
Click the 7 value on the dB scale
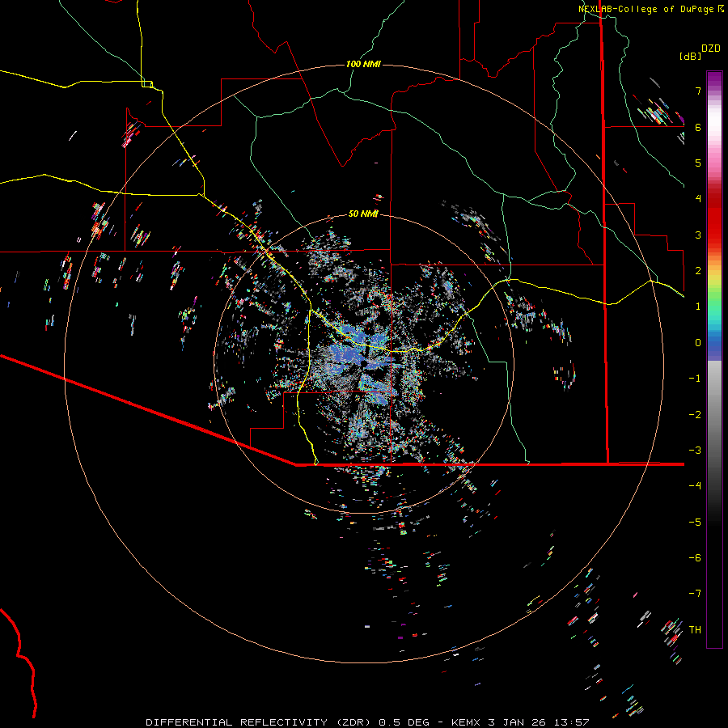696,91
